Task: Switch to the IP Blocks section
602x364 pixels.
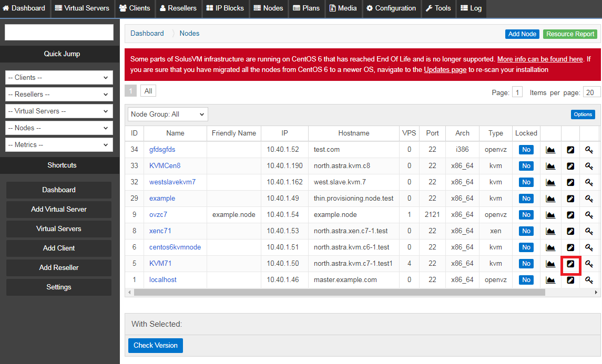Action: (x=225, y=8)
